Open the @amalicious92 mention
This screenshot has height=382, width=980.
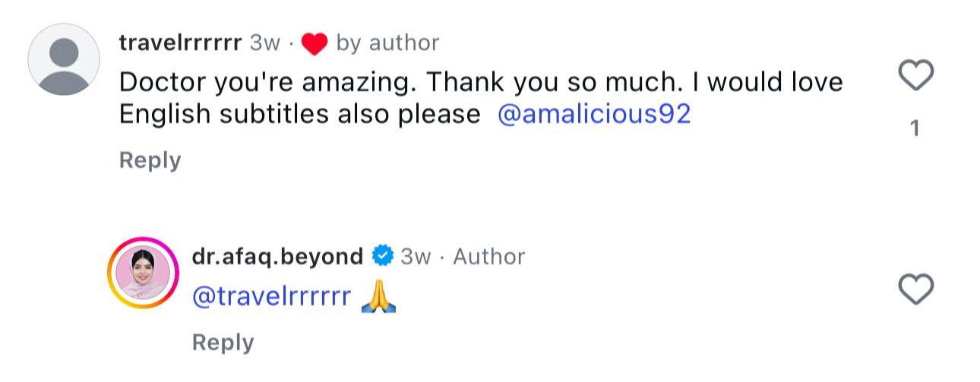pyautogui.click(x=593, y=114)
